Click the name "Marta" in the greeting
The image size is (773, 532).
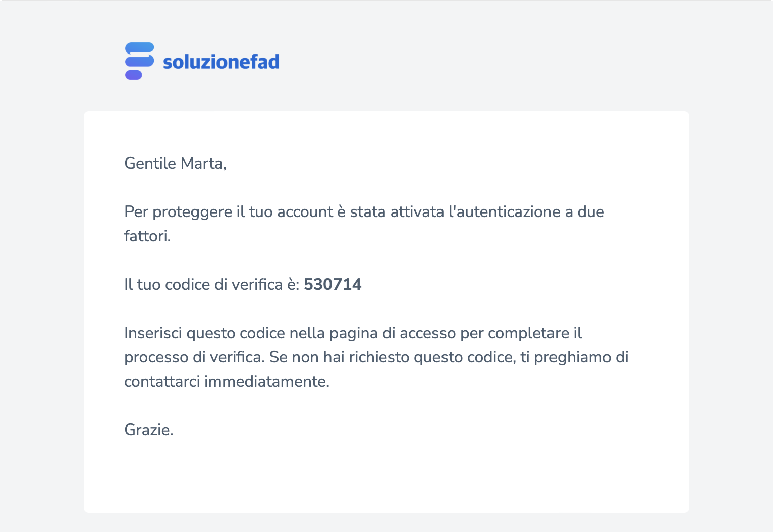coord(203,163)
